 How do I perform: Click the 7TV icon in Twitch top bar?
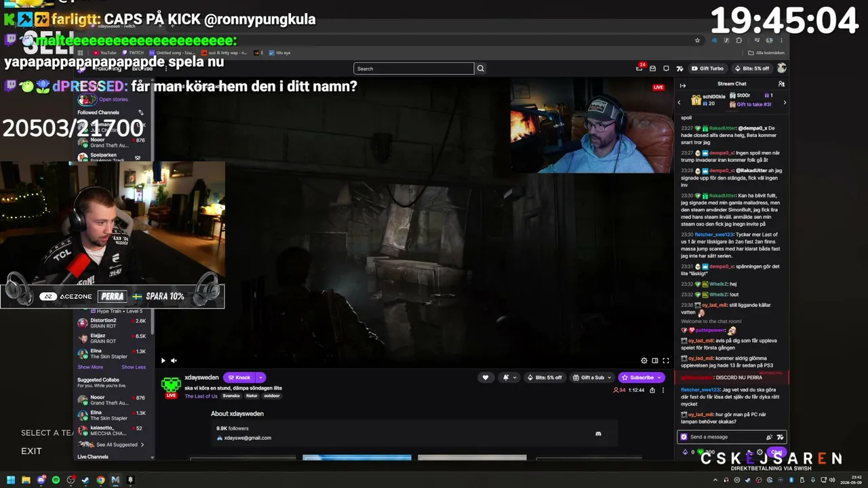679,68
